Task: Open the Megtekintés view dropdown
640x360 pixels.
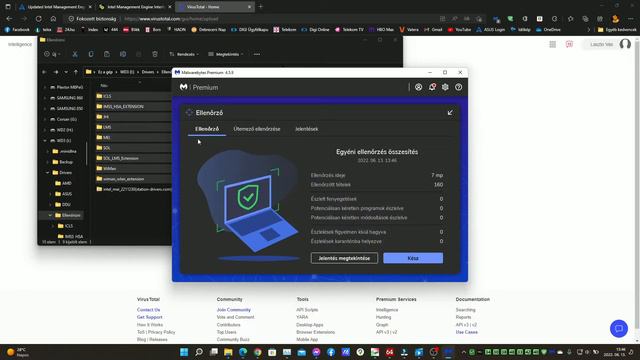Action: pos(226,54)
